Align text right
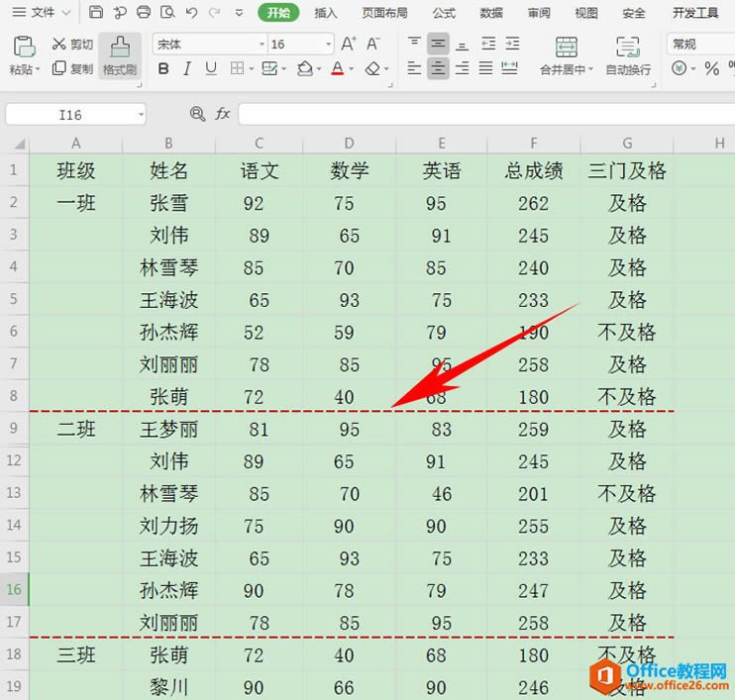Image resolution: width=735 pixels, height=700 pixels. coord(463,69)
